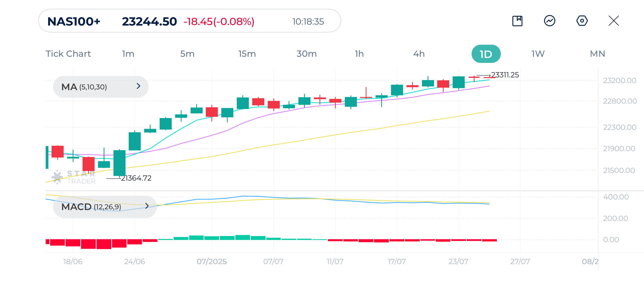The height and width of the screenshot is (282, 644).
Task: Select the 4h timeframe
Action: [419, 54]
